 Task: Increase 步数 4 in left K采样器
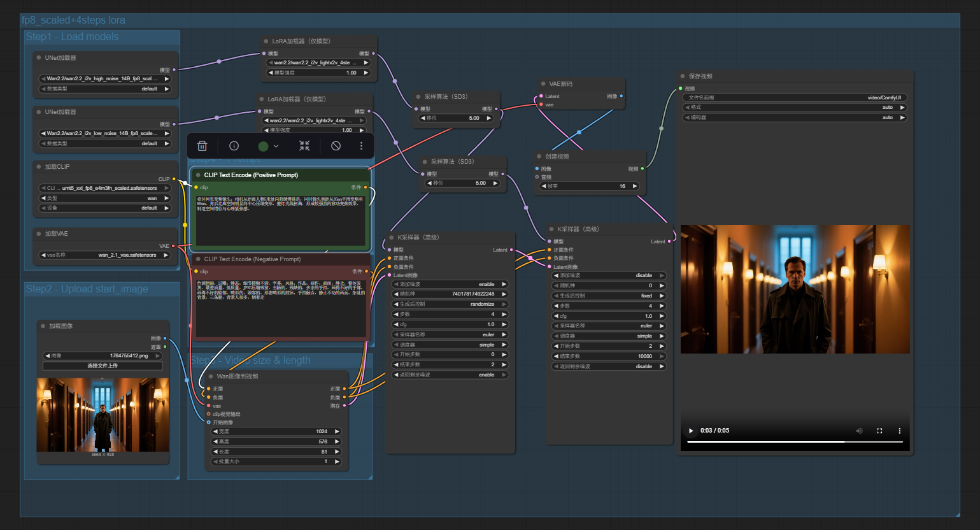pyautogui.click(x=504, y=314)
